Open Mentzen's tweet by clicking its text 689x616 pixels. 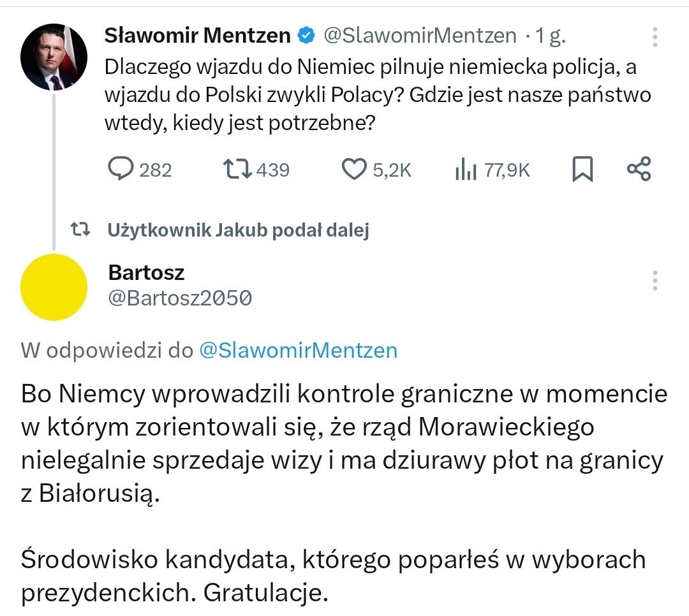pyautogui.click(x=370, y=95)
